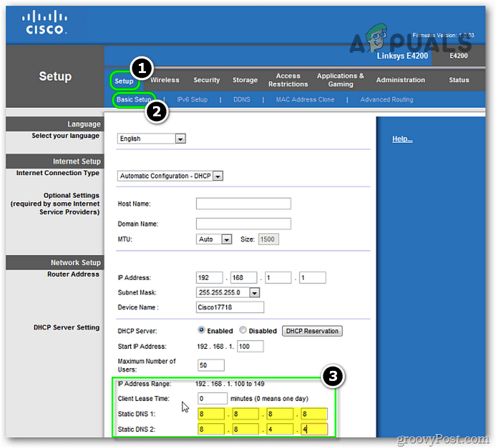Open the Internet Connection Type dropdown
496x448 pixels.
pos(218,176)
